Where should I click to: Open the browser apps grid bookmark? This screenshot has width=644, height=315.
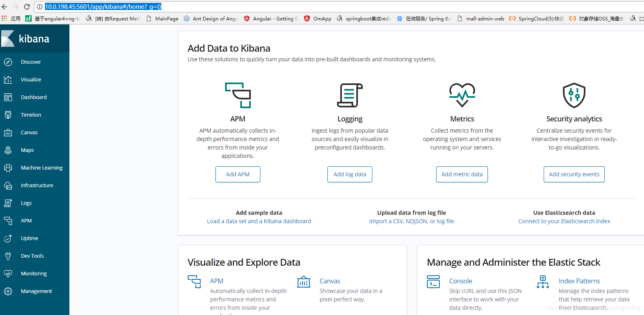pyautogui.click(x=4, y=18)
